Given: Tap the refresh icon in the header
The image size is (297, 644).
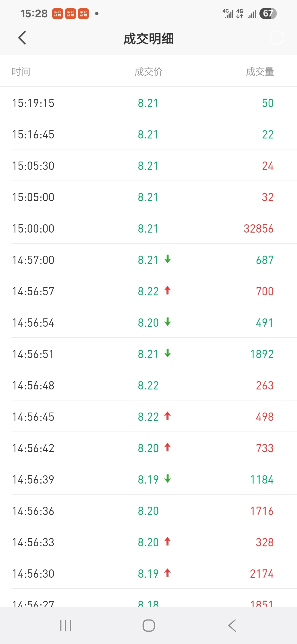Looking at the screenshot, I should (x=277, y=38).
